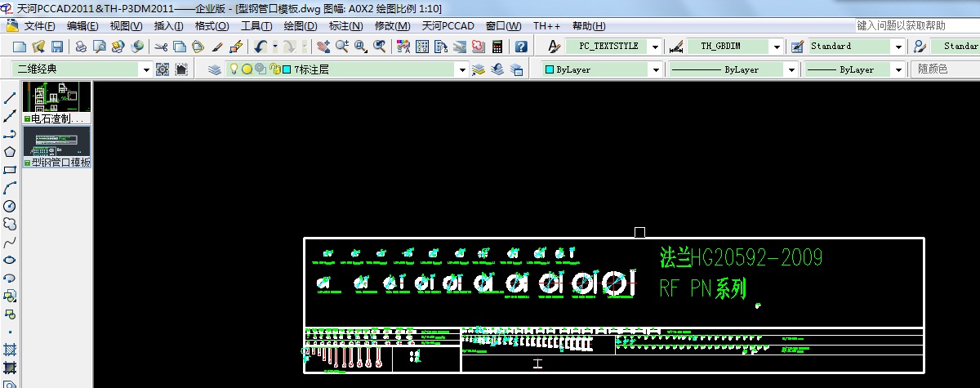980x388 pixels.
Task: Select the 型钢管口模板 drawing thumbnail
Action: tap(56, 147)
